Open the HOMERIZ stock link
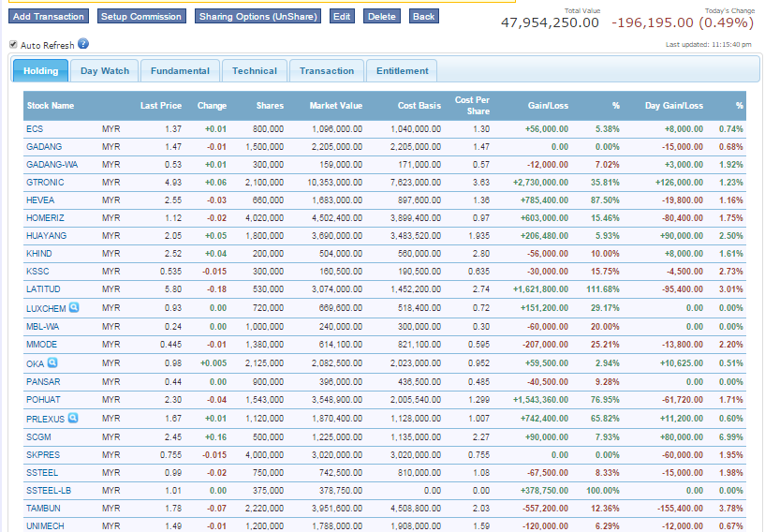This screenshot has height=532, width=765. [x=45, y=217]
